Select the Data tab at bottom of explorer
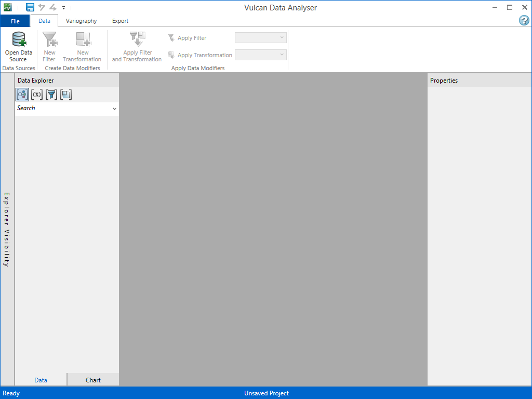 41,380
